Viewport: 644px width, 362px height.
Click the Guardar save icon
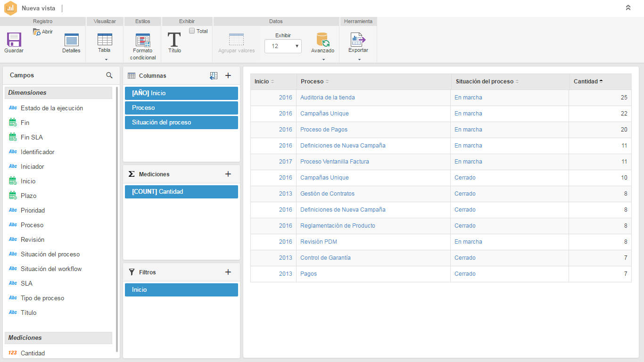point(14,40)
